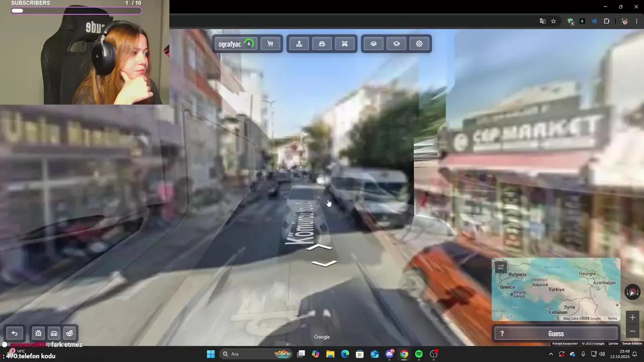Image resolution: width=644 pixels, height=362 pixels.
Task: Click the taskbar Ara search box
Action: 255,354
